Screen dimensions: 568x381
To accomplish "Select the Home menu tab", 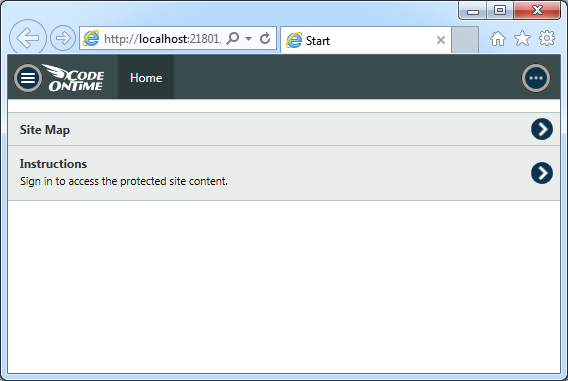I will pyautogui.click(x=146, y=78).
